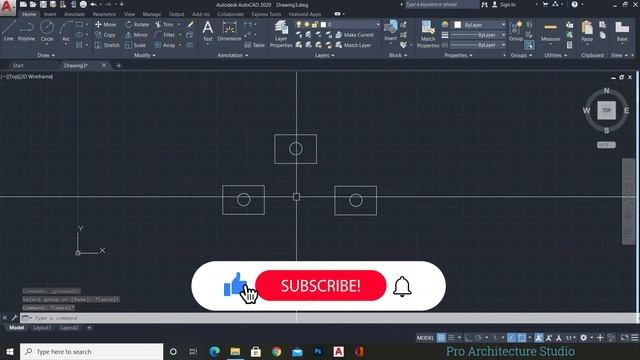The height and width of the screenshot is (360, 640).
Task: Open the Home ribbon tab
Action: coord(29,14)
